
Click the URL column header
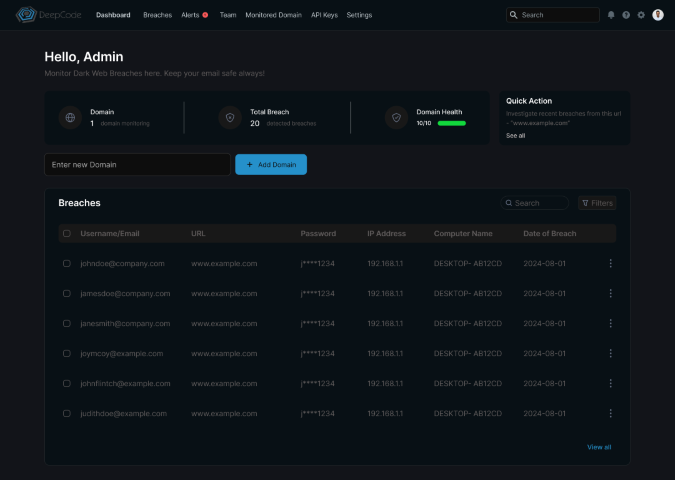pyautogui.click(x=198, y=233)
